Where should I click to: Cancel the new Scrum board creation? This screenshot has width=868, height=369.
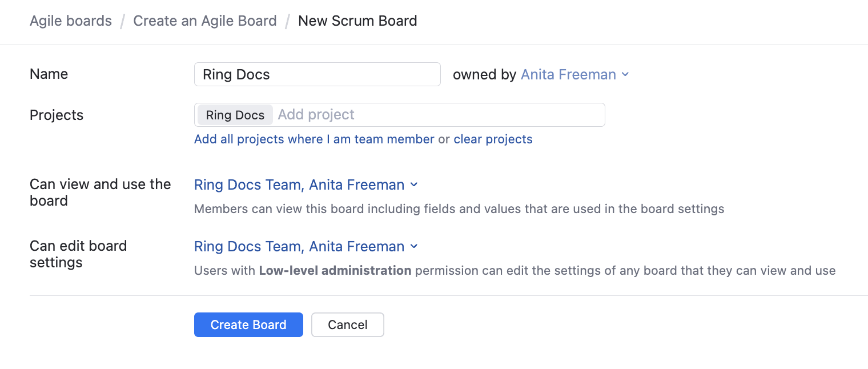347,324
